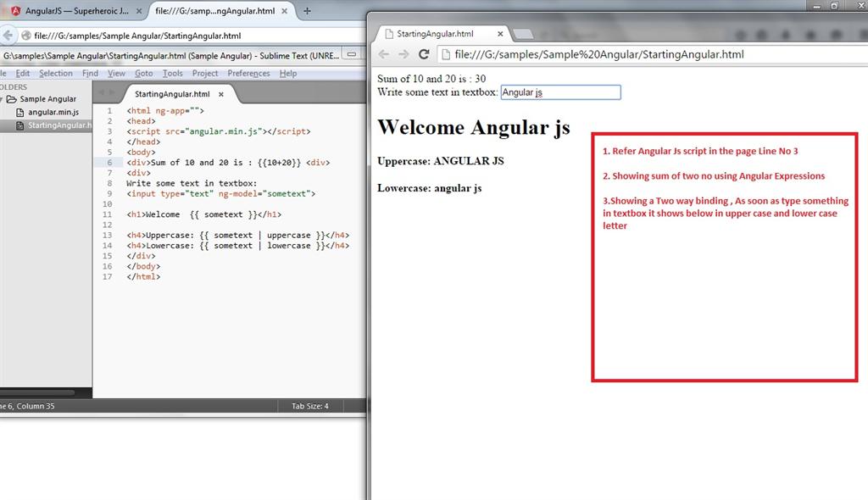Click the Sample Angular folder icon
868x500 pixels.
[12, 99]
